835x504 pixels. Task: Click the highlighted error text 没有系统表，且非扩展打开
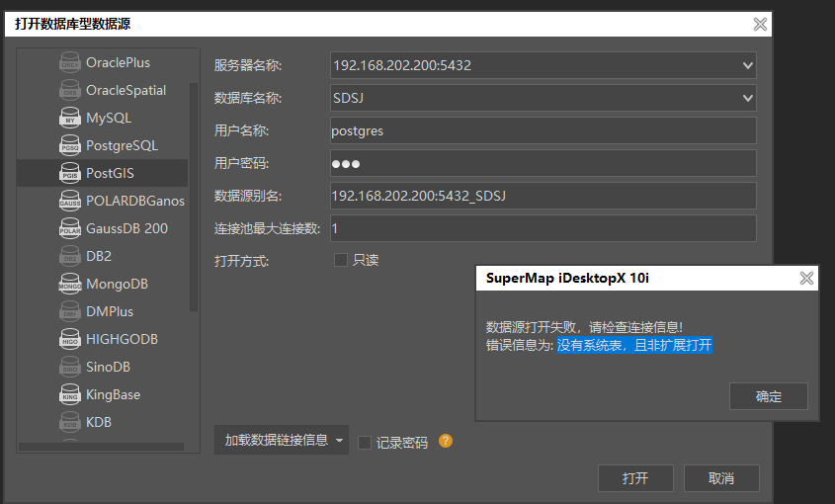point(634,345)
